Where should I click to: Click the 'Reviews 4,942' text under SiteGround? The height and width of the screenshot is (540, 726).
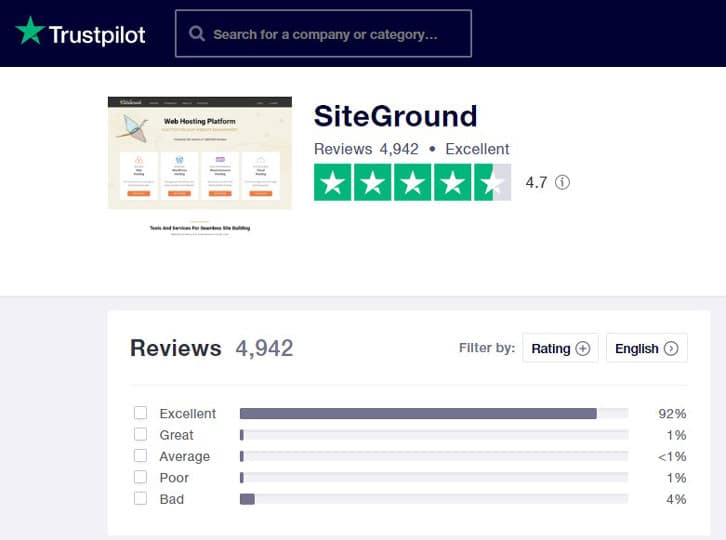[x=366, y=149]
